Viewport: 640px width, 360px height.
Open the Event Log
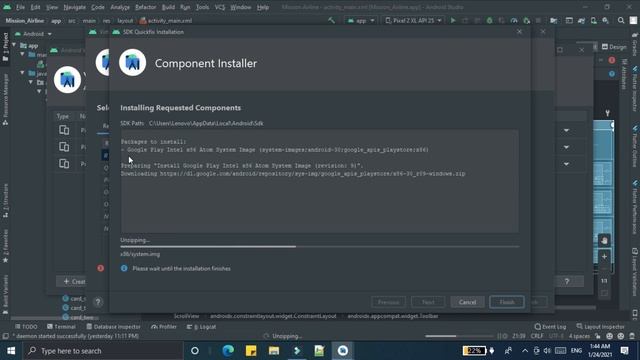point(550,327)
